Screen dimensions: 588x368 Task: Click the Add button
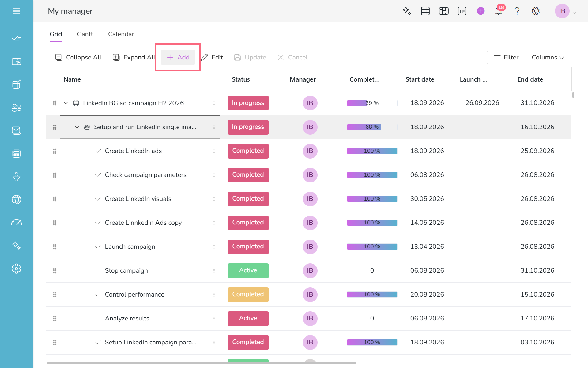pyautogui.click(x=178, y=57)
